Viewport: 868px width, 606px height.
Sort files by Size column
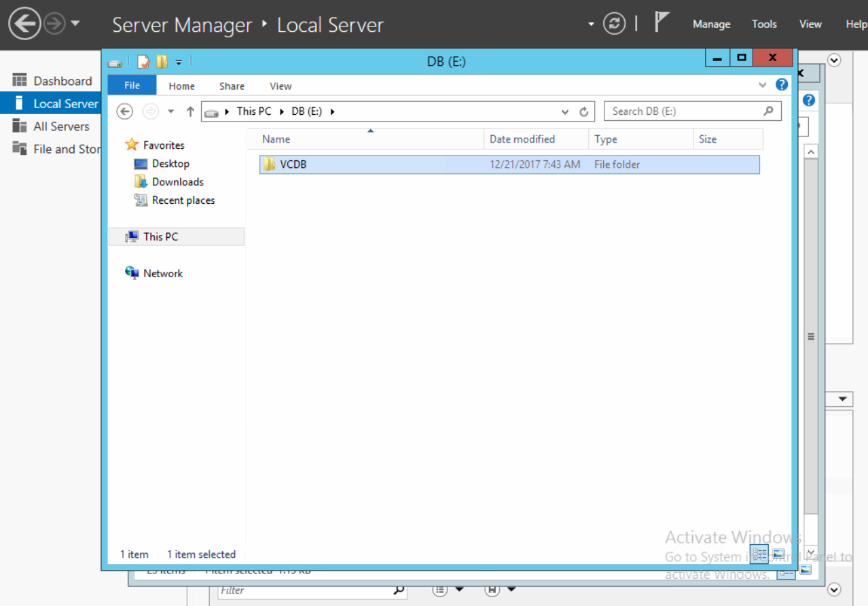[x=729, y=139]
